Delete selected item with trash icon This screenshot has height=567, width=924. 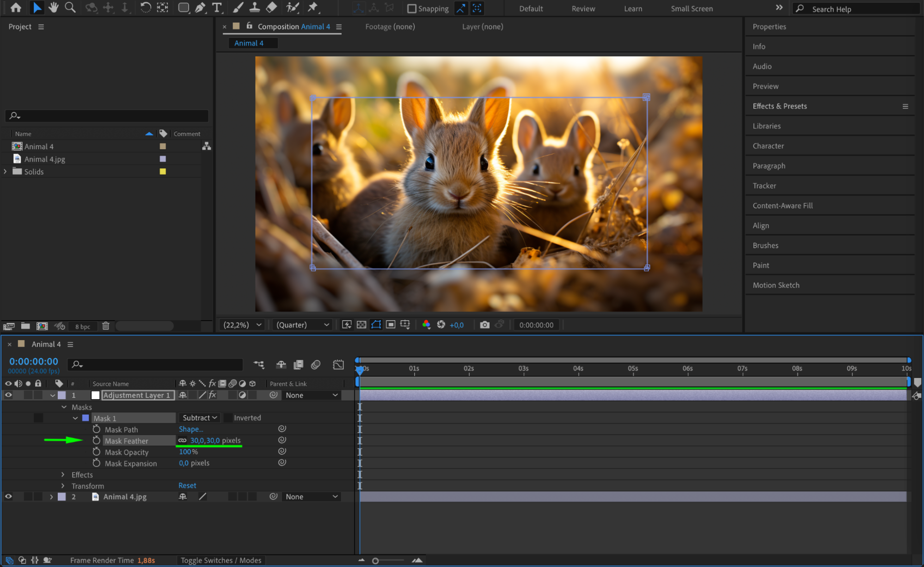click(106, 326)
